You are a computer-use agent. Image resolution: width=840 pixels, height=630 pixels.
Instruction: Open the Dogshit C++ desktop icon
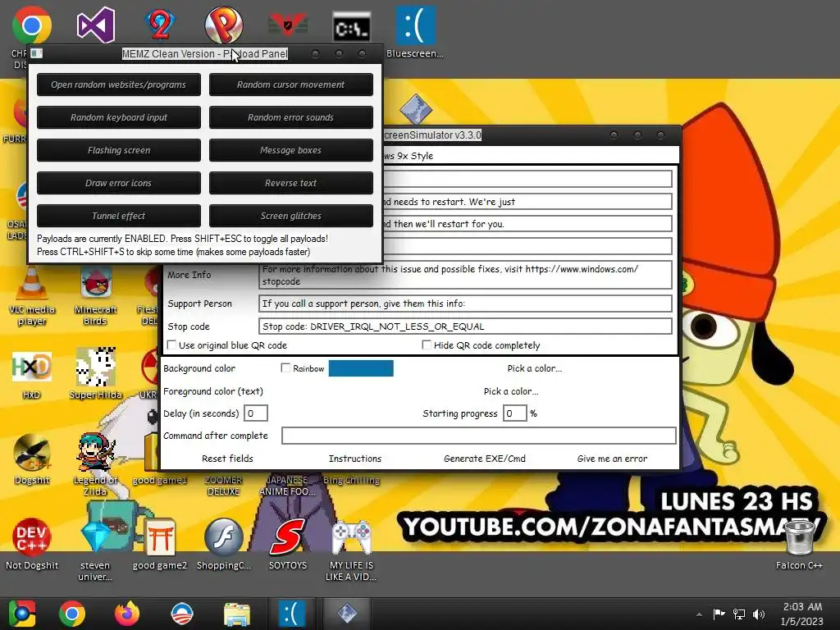pos(32,459)
